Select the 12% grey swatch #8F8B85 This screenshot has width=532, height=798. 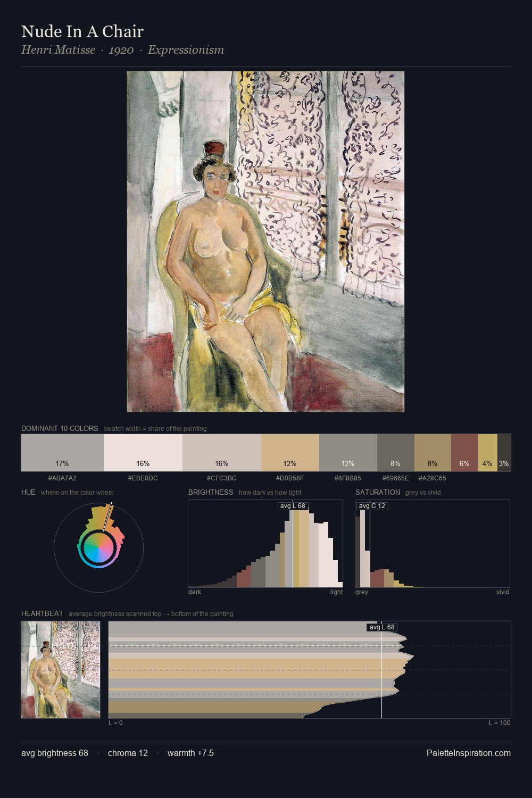(x=348, y=453)
